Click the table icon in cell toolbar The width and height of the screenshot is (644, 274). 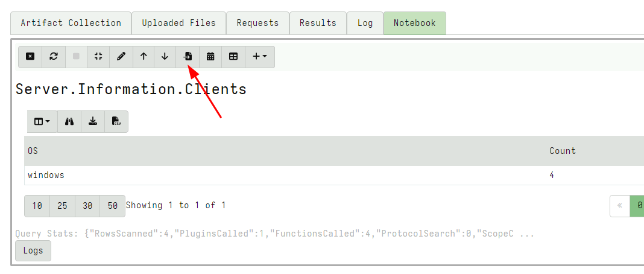pos(233,57)
